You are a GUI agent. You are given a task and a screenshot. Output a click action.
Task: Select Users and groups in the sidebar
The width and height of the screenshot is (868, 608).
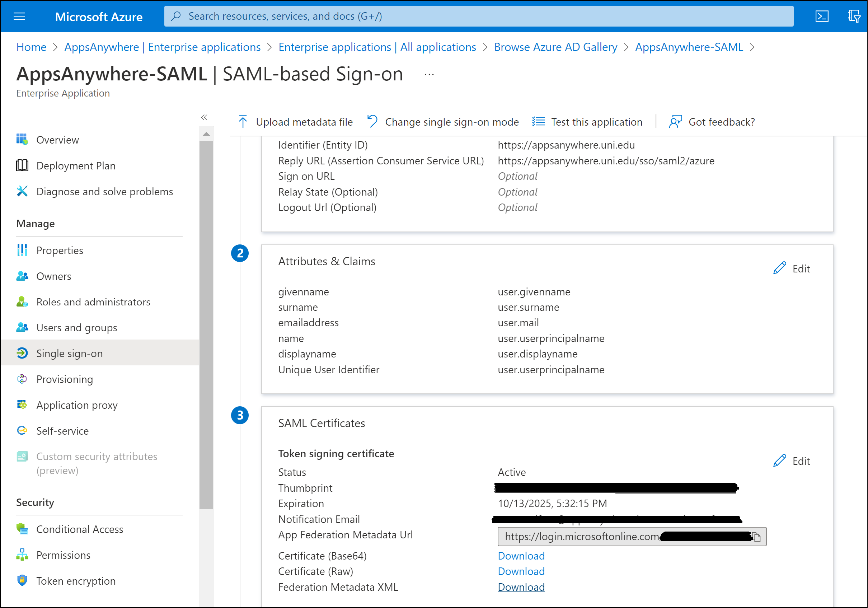point(77,327)
